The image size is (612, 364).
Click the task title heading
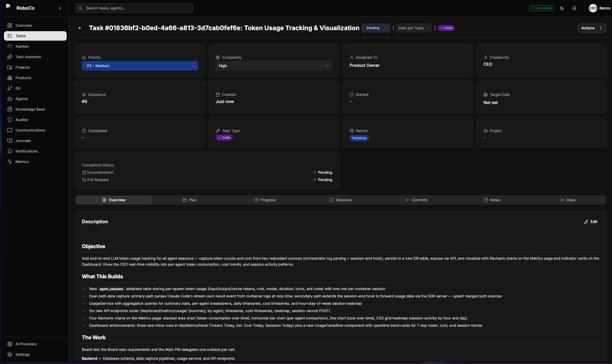[x=224, y=28]
